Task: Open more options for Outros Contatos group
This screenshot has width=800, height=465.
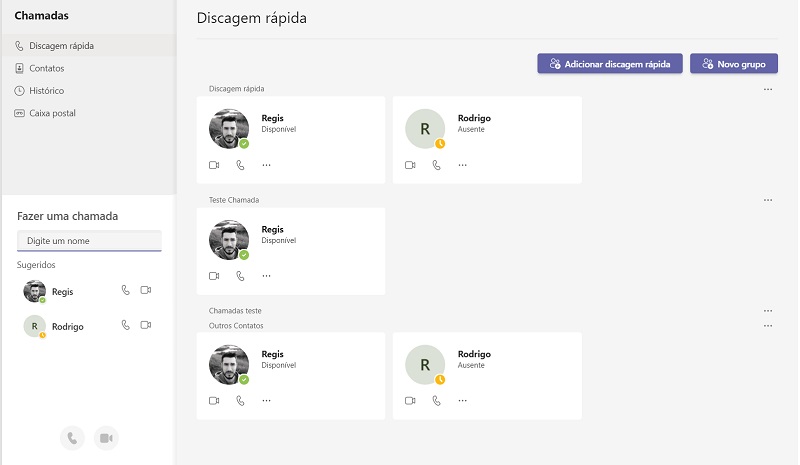Action: (x=768, y=326)
